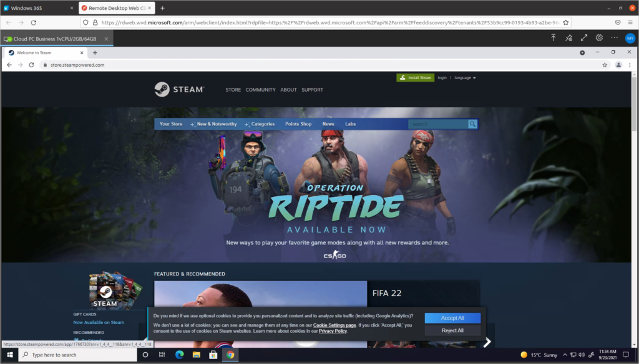Image resolution: width=639 pixels, height=364 pixels.
Task: Bookmark the rdweb page with Firefox's star
Action: 565,23
